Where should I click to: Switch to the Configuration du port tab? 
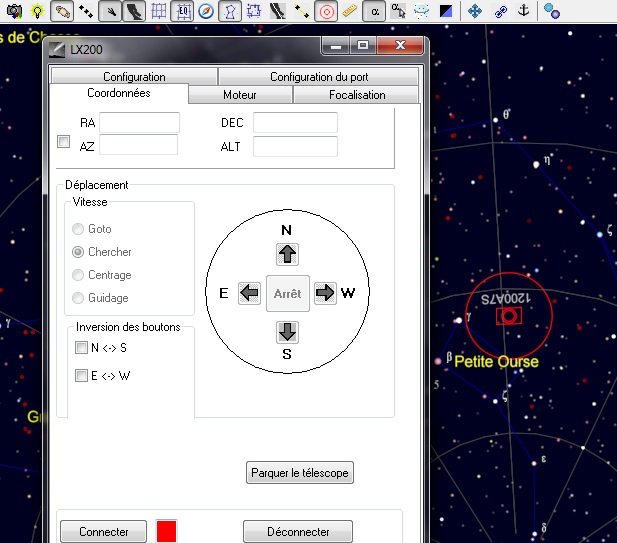318,76
